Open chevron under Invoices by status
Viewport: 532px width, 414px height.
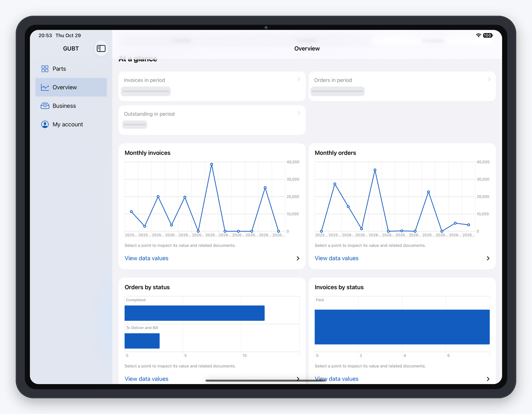click(x=488, y=379)
